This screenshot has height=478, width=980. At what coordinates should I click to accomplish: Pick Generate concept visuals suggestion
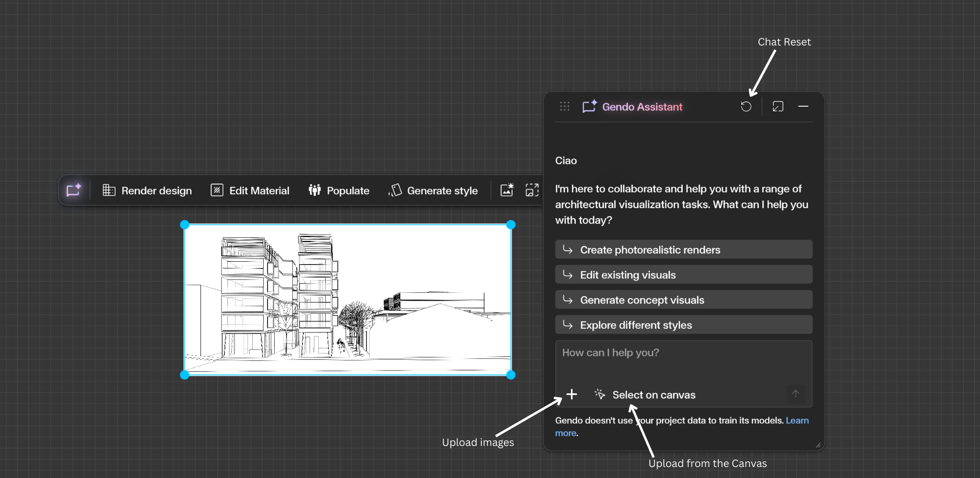(x=683, y=300)
